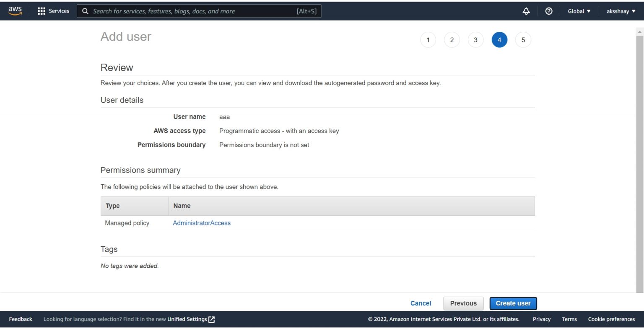Select wizard step 5 circle
Image resolution: width=644 pixels, height=328 pixels.
[523, 39]
